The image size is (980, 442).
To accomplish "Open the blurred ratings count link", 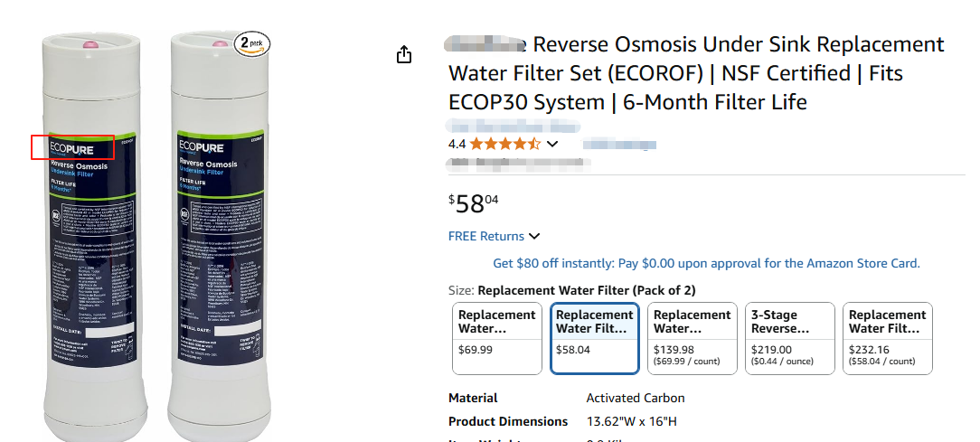I will tap(619, 144).
